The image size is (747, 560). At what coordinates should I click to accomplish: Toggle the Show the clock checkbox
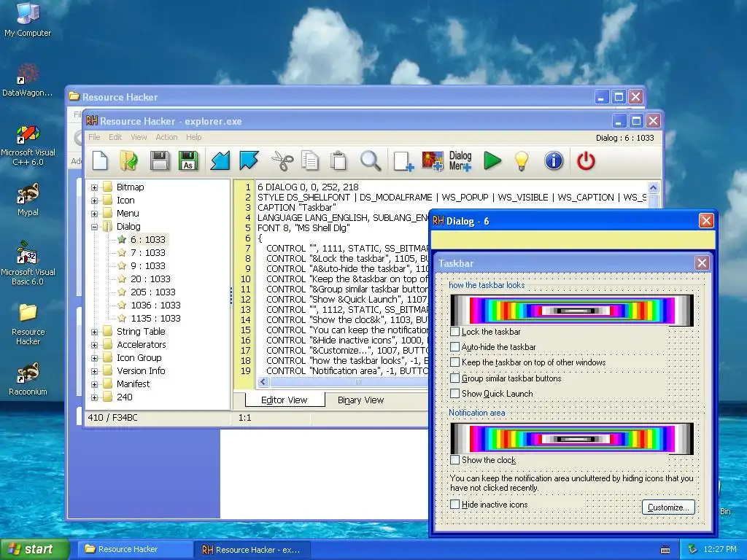click(x=455, y=460)
